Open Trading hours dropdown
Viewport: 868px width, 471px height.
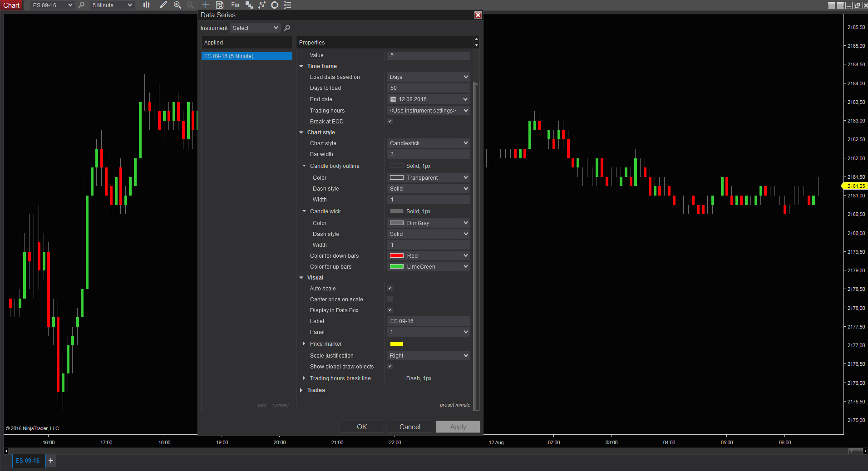coord(429,111)
